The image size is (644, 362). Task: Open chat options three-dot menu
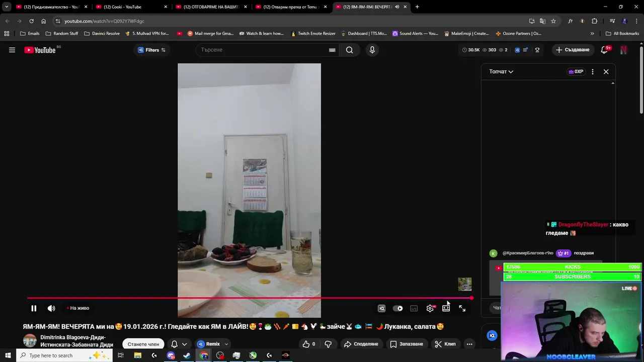[x=593, y=71]
